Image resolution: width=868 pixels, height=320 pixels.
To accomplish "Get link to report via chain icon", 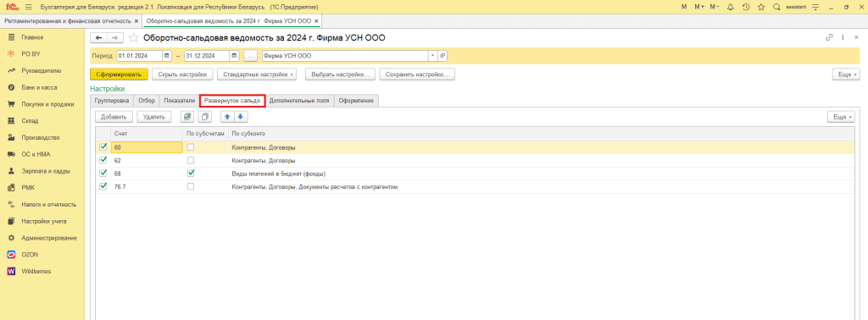I will click(x=829, y=37).
